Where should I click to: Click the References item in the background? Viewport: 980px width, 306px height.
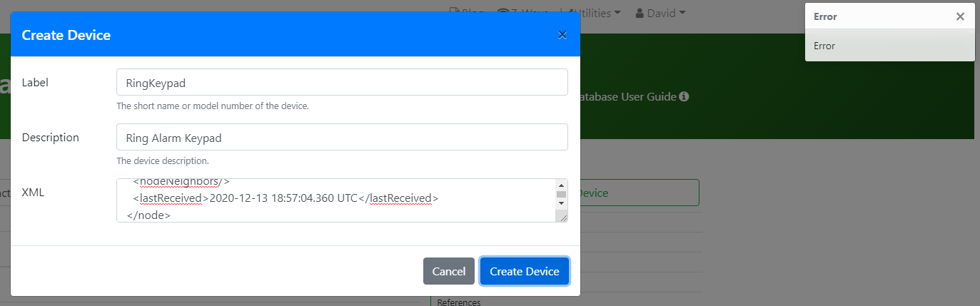coord(459,302)
